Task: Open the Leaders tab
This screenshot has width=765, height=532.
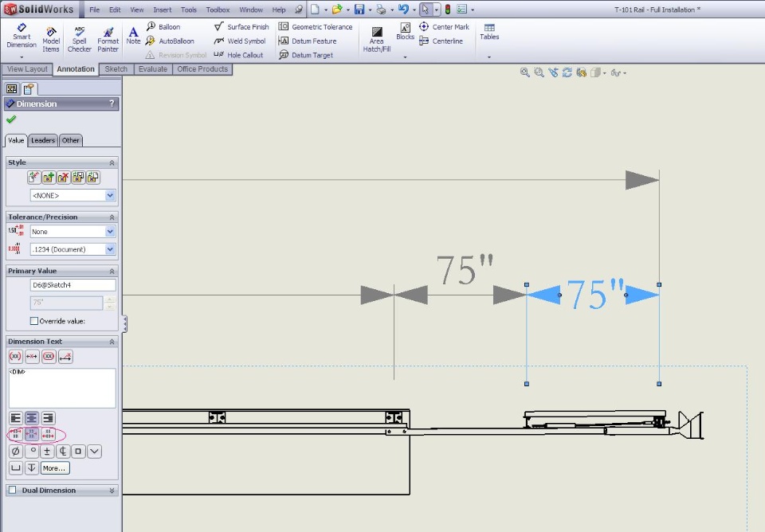Action: click(x=43, y=140)
